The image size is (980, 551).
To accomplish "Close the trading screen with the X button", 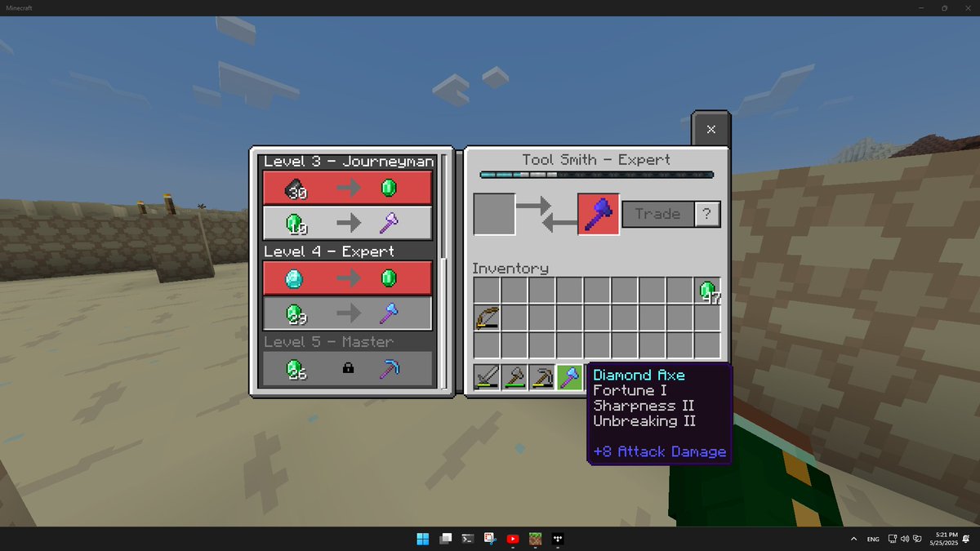I will click(x=710, y=129).
